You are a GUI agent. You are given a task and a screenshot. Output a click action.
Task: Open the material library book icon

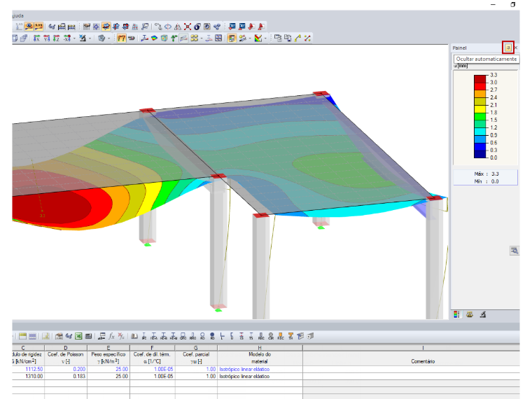[134, 336]
